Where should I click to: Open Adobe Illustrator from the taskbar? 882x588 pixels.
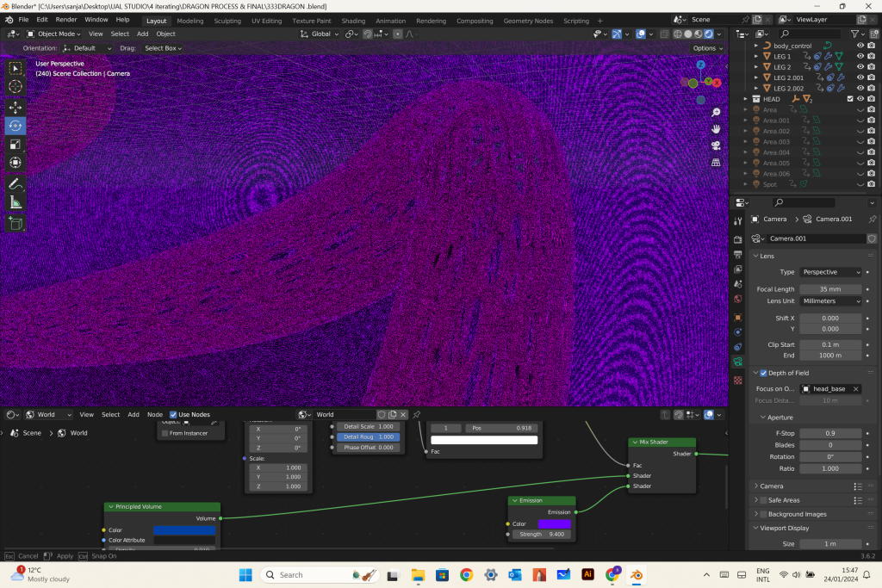pos(587,574)
